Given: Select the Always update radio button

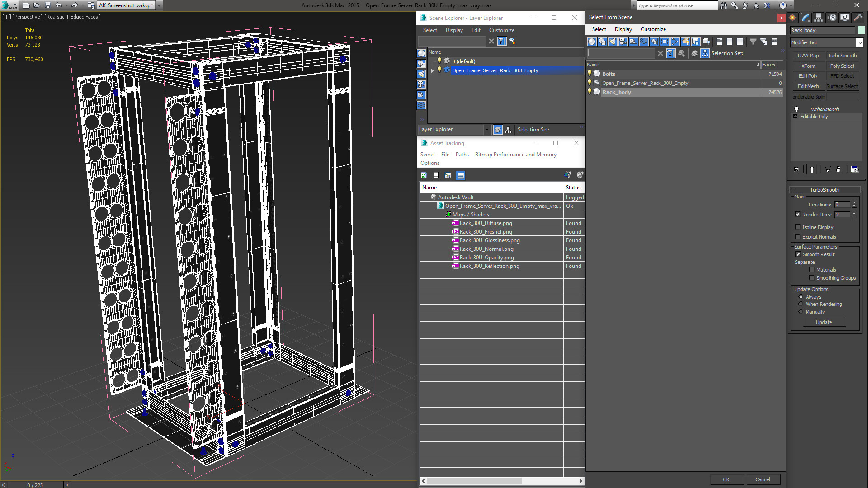Looking at the screenshot, I should pos(801,297).
